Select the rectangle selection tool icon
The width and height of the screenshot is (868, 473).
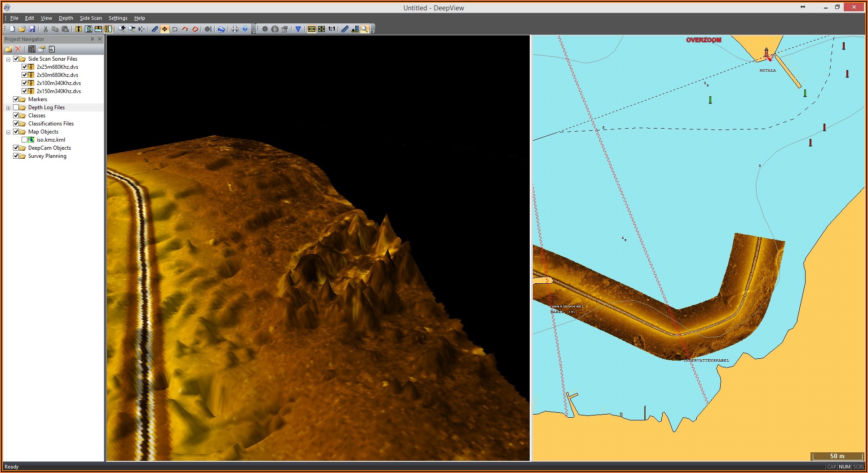click(175, 29)
